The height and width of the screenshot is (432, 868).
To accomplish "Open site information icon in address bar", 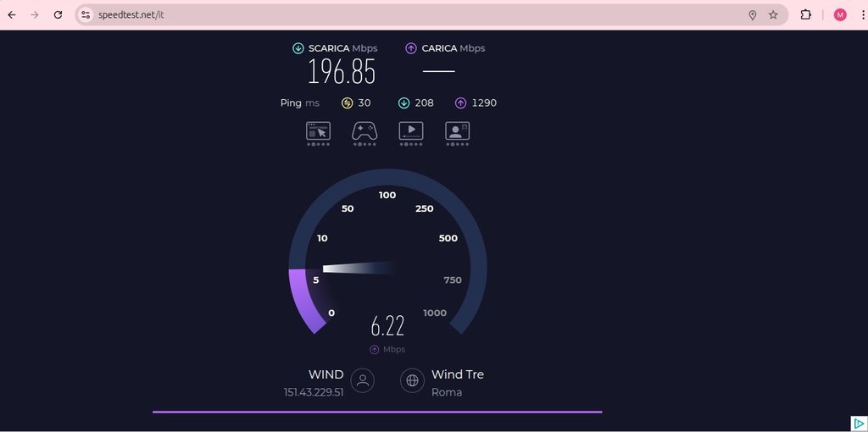I will 86,15.
